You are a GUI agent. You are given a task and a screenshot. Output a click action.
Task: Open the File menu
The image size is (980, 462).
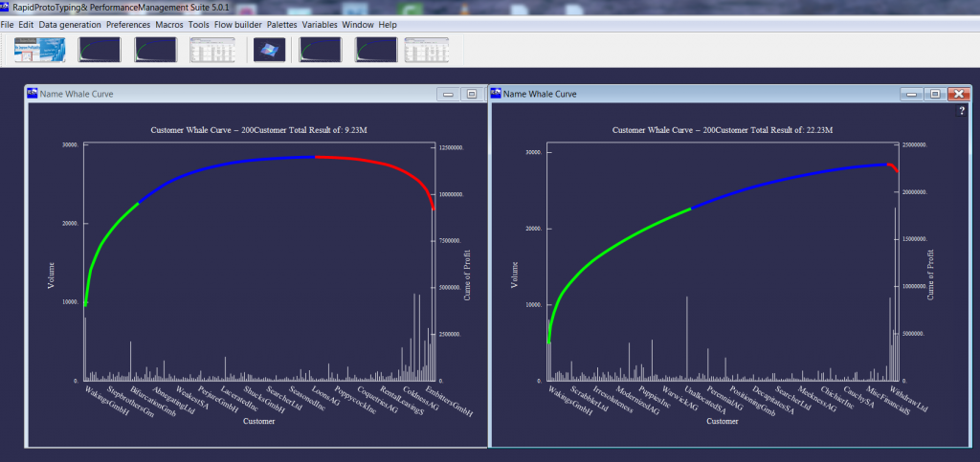(8, 25)
